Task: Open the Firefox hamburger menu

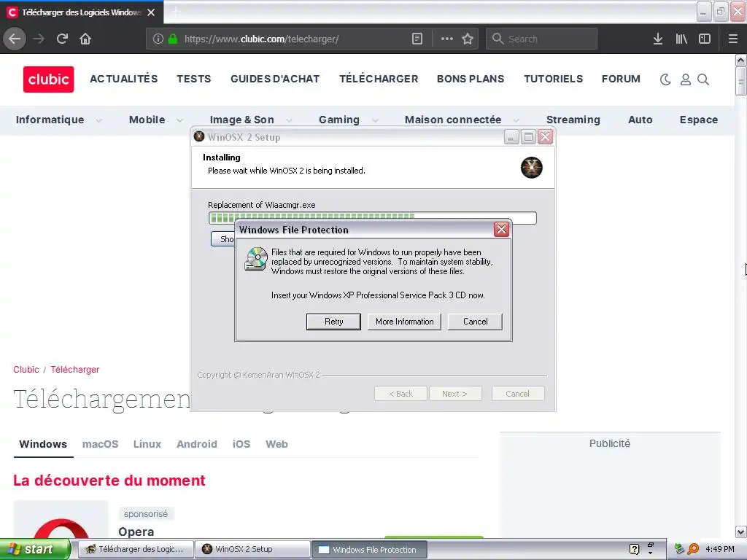Action: 732,39
